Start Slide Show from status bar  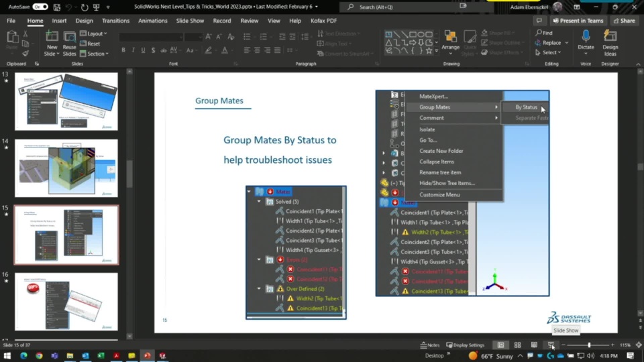551,345
